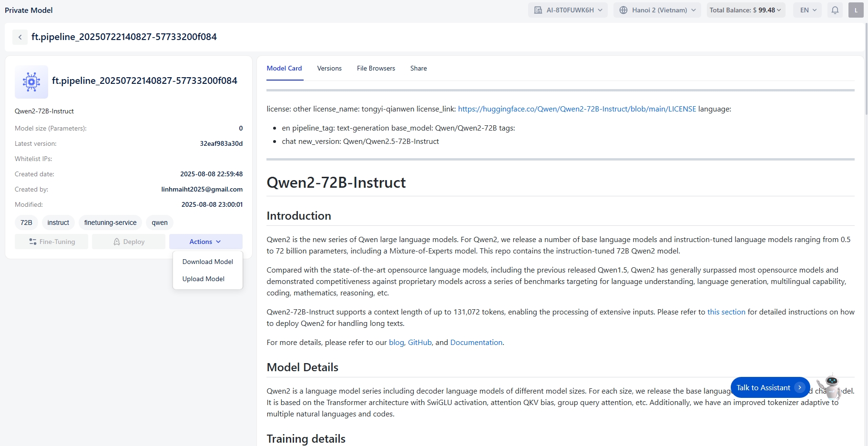868x446 pixels.
Task: Switch to the Versions tab
Action: click(329, 68)
